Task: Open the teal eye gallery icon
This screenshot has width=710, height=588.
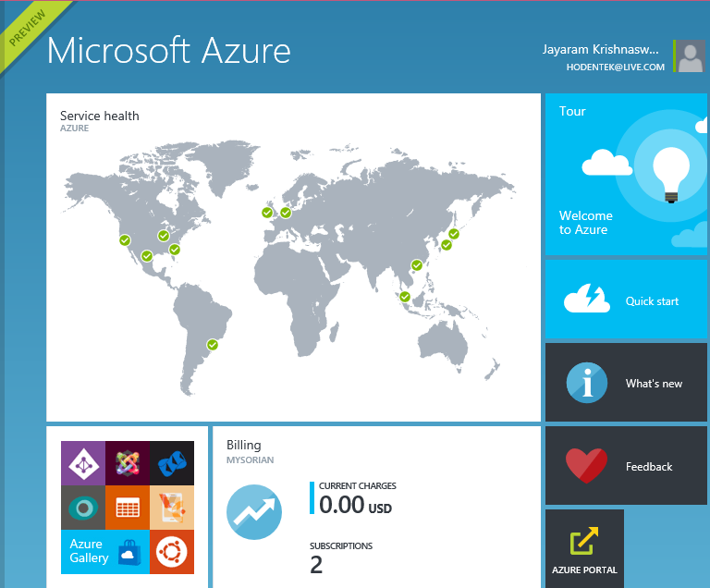Action: click(x=83, y=508)
